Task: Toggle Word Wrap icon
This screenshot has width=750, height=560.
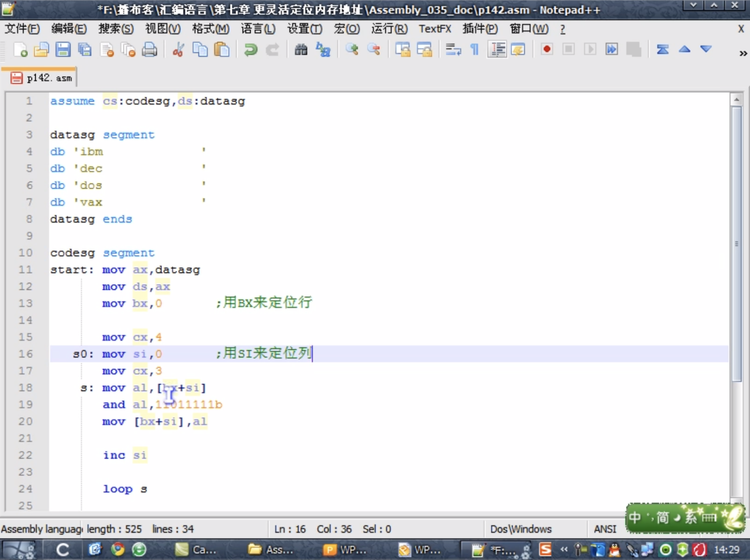Action: pos(453,50)
